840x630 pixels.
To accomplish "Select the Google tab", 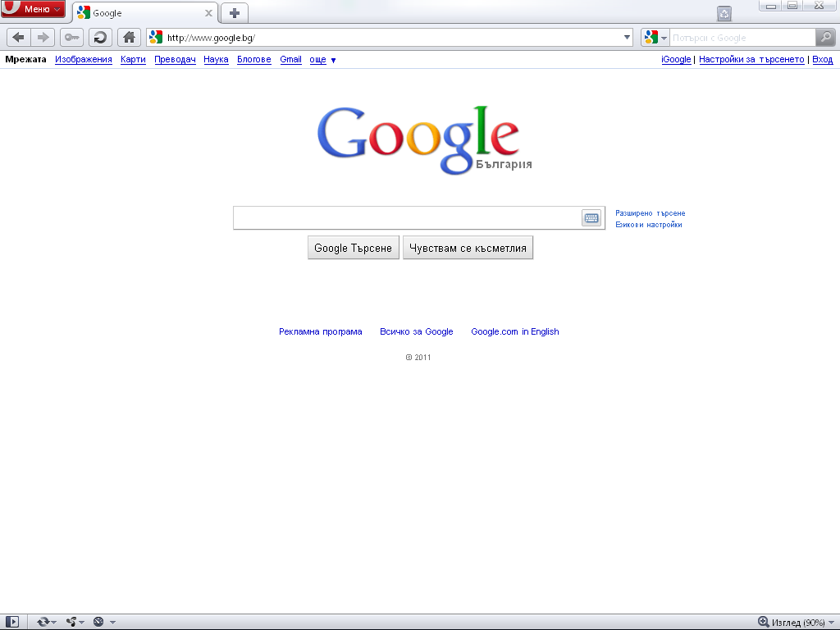I will tap(144, 13).
